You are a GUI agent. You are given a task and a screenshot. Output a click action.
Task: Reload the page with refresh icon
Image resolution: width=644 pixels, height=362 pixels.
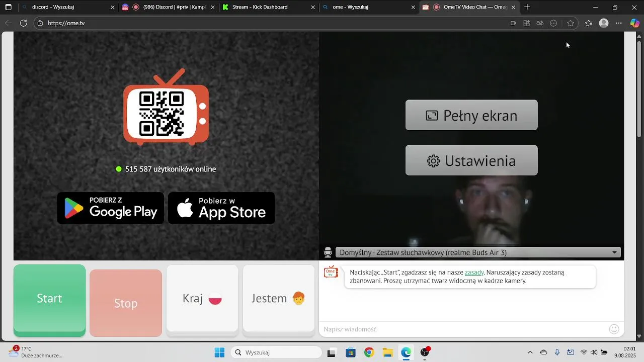[x=23, y=23]
